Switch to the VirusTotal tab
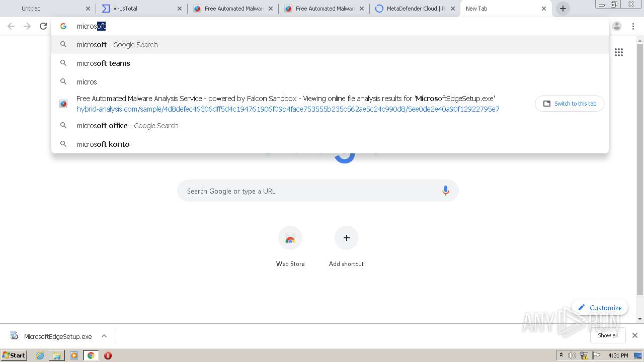This screenshot has height=362, width=644. [142, 9]
